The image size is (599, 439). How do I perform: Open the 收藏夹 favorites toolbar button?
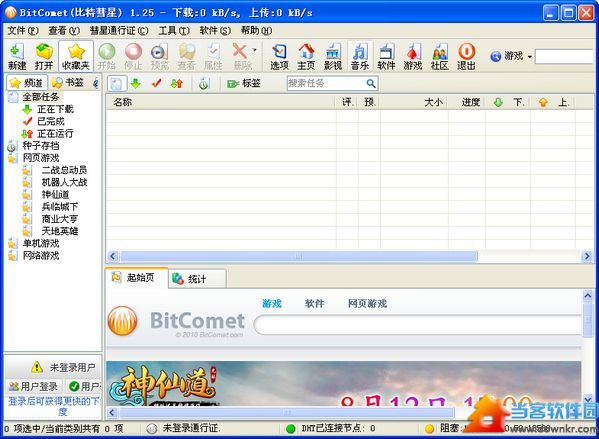(x=76, y=56)
